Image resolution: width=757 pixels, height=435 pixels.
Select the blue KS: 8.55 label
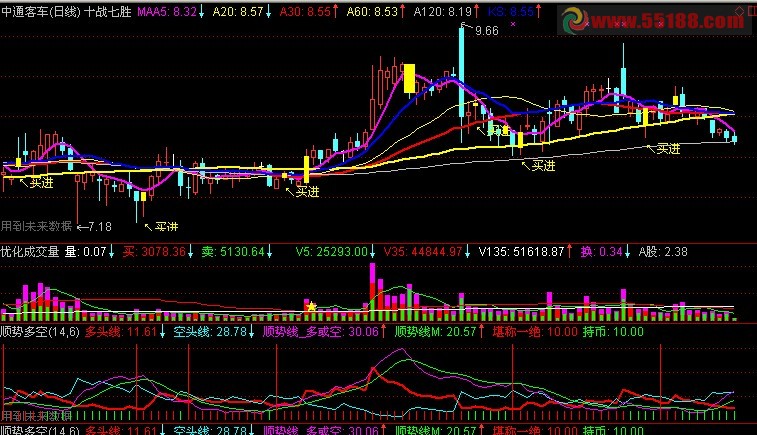(511, 12)
